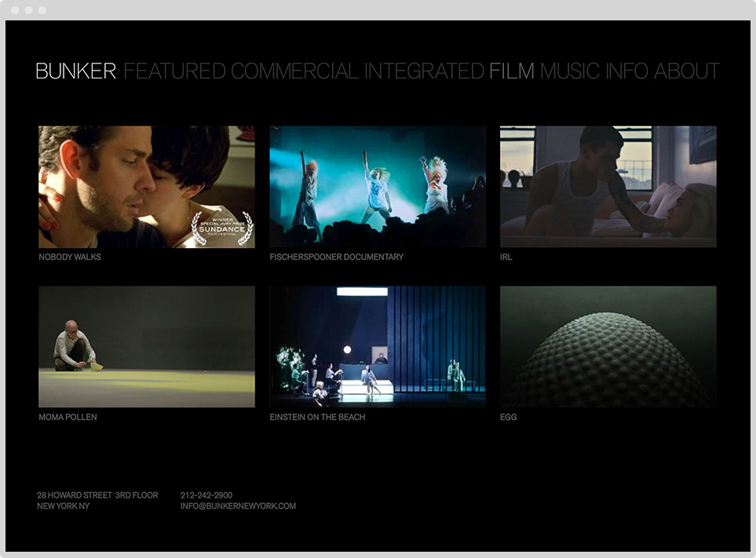
Task: Go to the COMMERCIAL section
Action: pyautogui.click(x=294, y=71)
